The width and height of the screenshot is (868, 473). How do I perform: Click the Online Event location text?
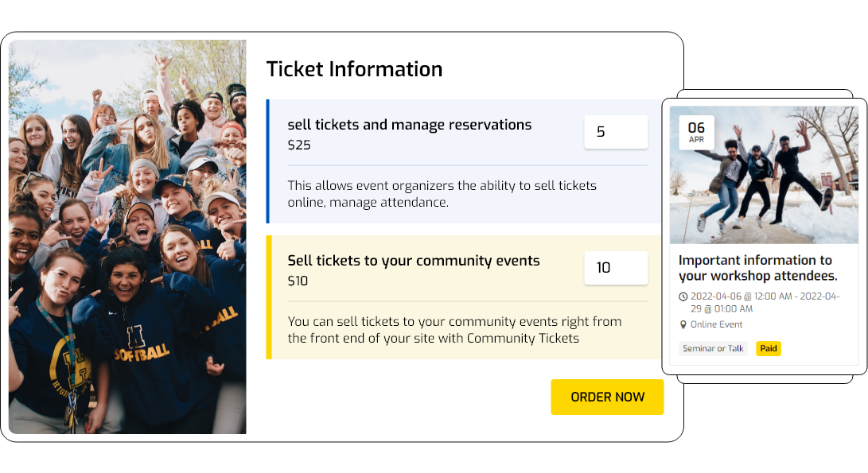point(716,324)
